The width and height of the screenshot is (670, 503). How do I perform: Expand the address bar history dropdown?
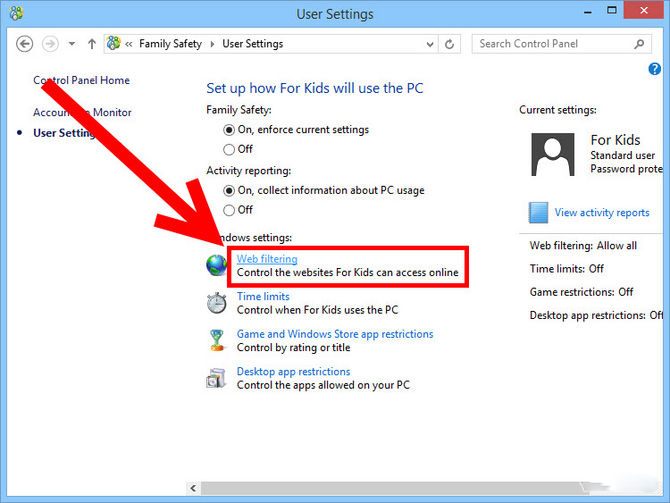(430, 44)
